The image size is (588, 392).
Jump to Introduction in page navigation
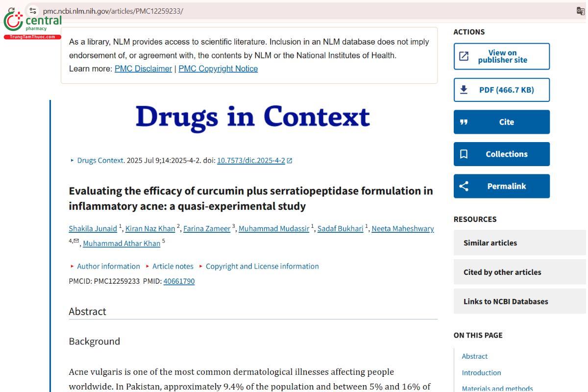(481, 373)
